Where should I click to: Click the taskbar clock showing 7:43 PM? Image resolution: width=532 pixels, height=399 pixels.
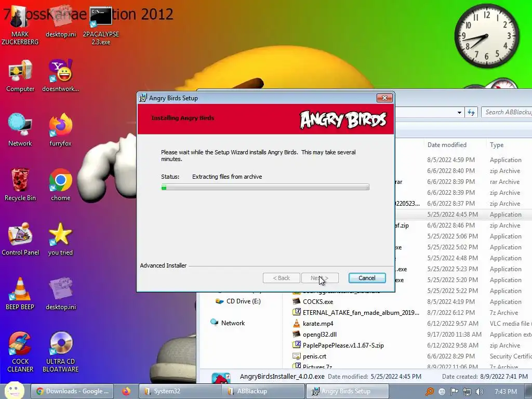coord(506,392)
